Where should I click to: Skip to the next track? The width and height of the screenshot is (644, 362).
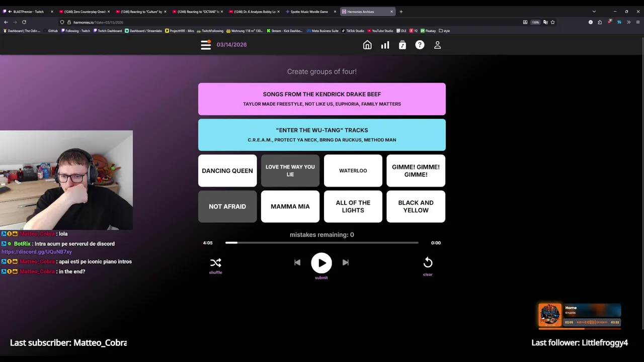tap(346, 262)
